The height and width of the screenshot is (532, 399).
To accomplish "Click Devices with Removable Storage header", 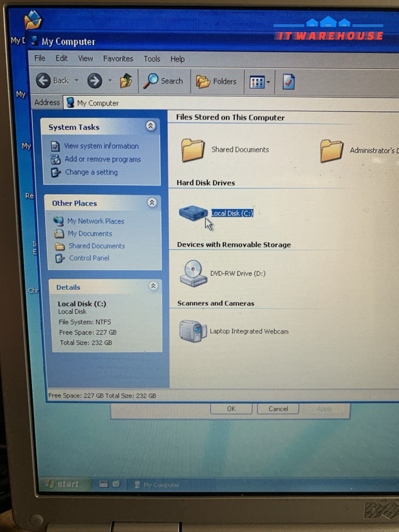I will pos(234,244).
